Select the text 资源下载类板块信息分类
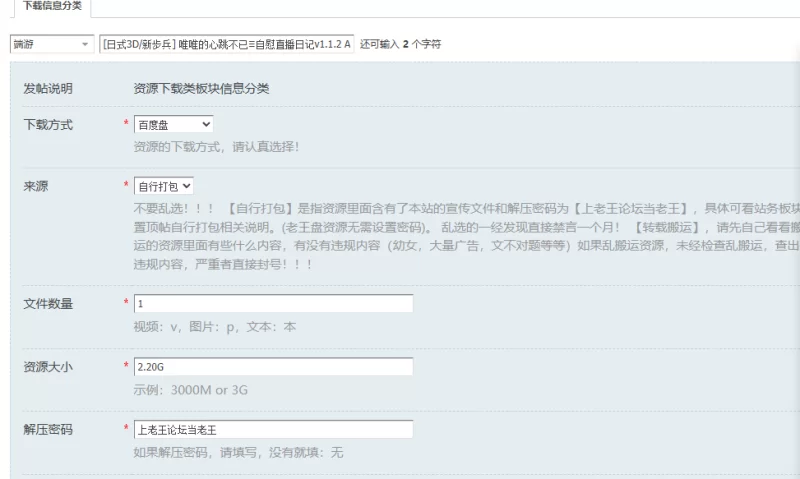Viewport: 800px width, 479px height. [202, 89]
